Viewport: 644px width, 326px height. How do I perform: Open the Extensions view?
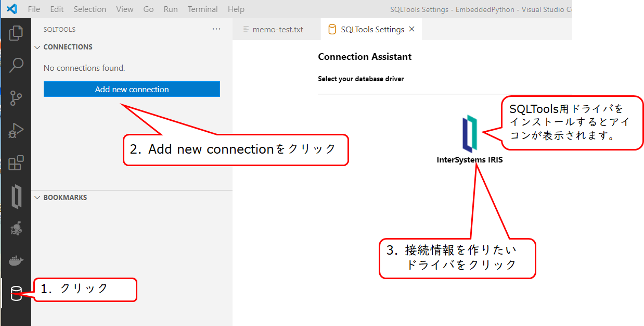(16, 163)
